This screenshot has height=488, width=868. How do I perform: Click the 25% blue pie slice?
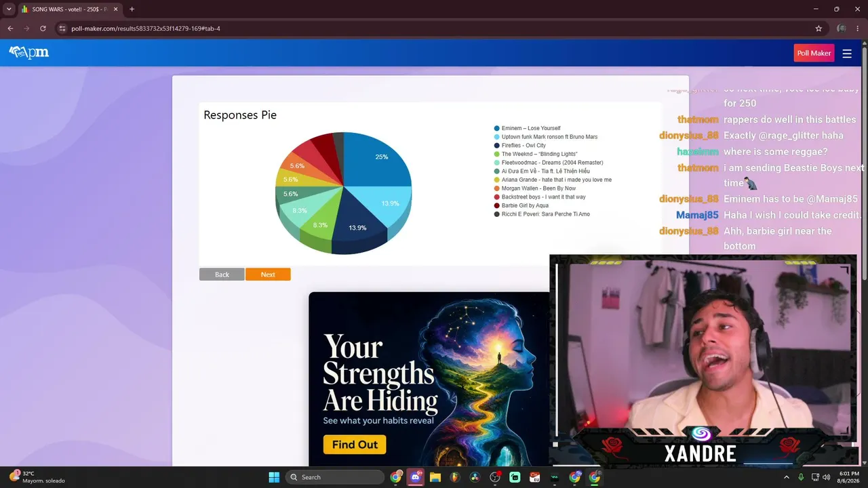click(377, 160)
